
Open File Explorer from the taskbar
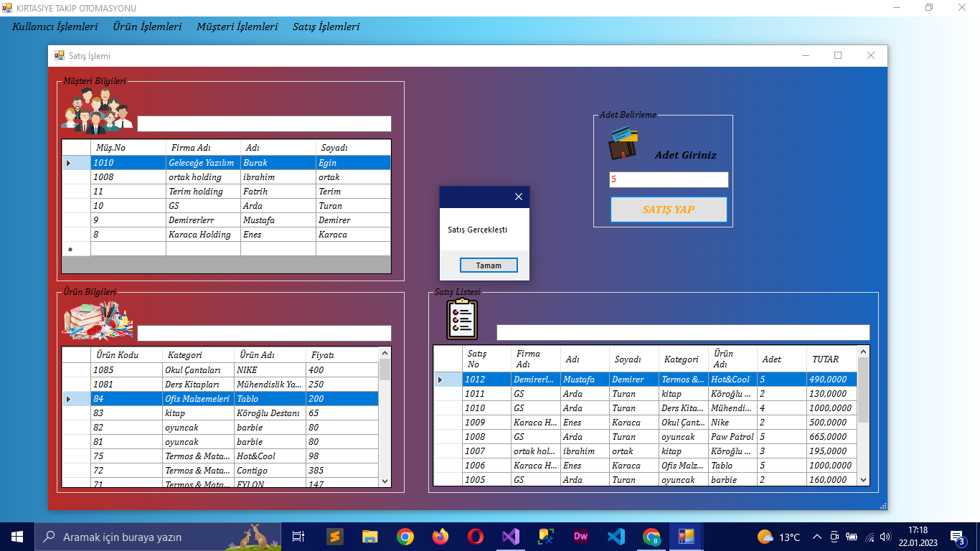tap(369, 536)
